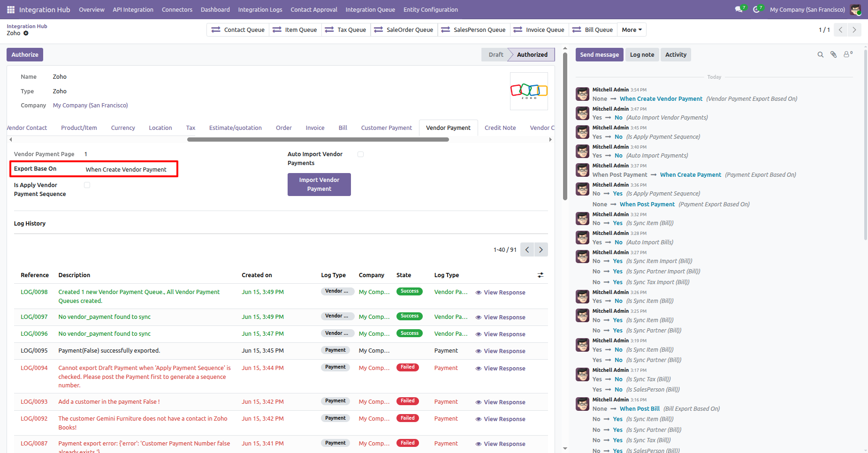This screenshot has height=453, width=868.
Task: Switch to the Credit Note tab
Action: (500, 128)
